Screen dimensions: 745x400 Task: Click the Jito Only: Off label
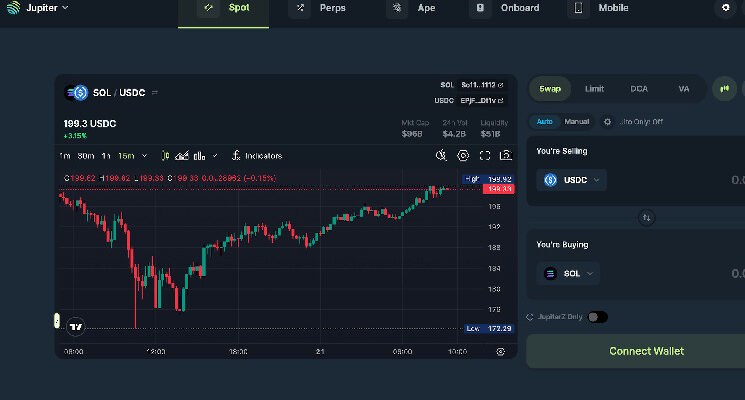[x=641, y=122]
